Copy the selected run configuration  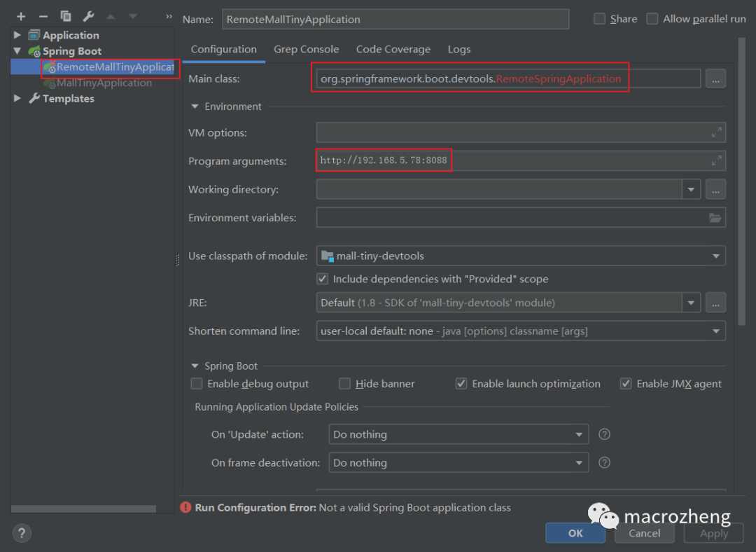66,17
